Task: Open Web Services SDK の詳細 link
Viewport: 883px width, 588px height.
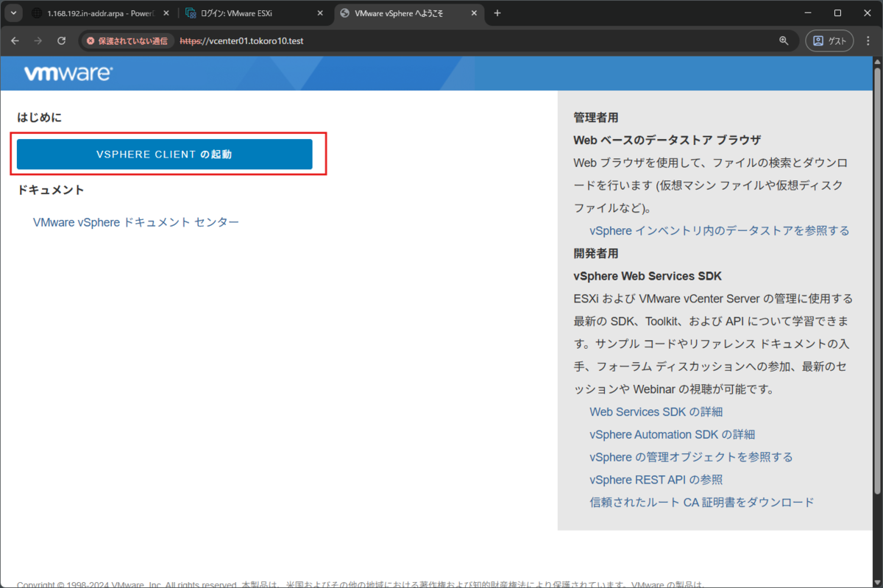Action: 656,412
